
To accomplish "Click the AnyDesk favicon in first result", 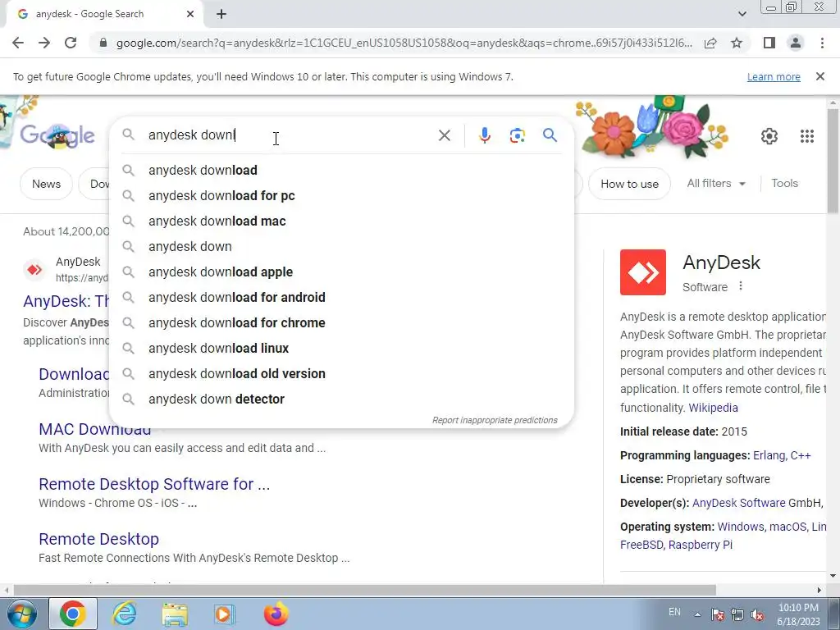I will pos(34,269).
